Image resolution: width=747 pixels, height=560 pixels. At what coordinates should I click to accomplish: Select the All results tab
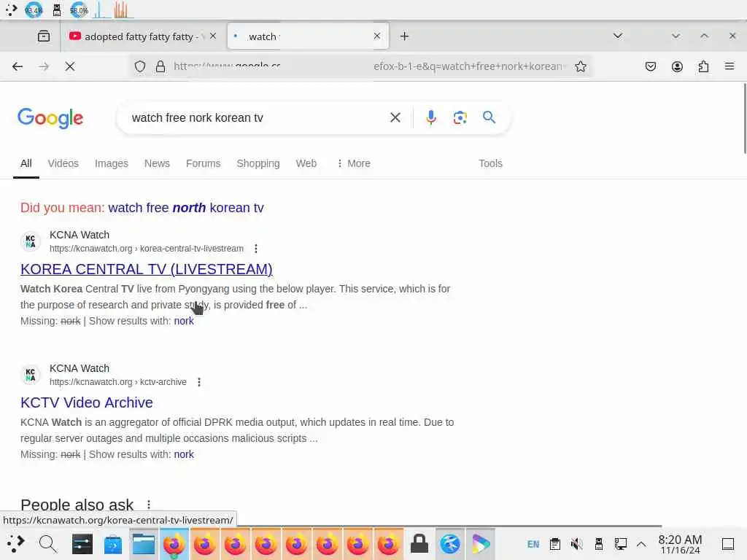pyautogui.click(x=26, y=163)
